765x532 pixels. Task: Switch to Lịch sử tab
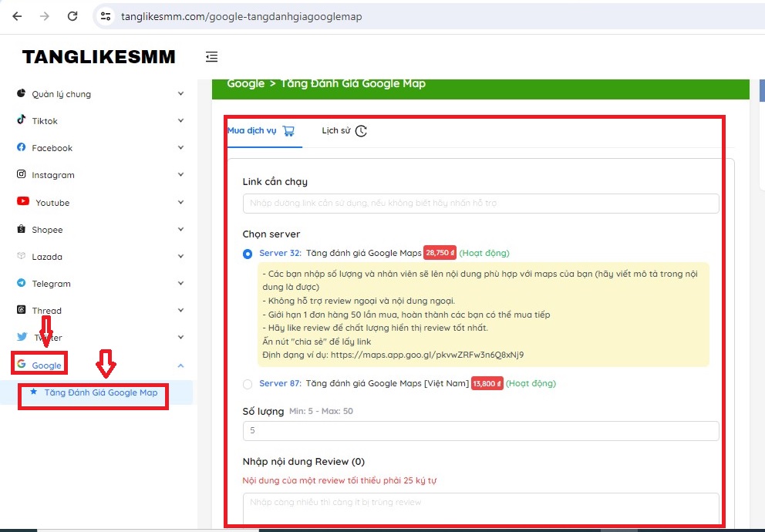click(x=344, y=130)
